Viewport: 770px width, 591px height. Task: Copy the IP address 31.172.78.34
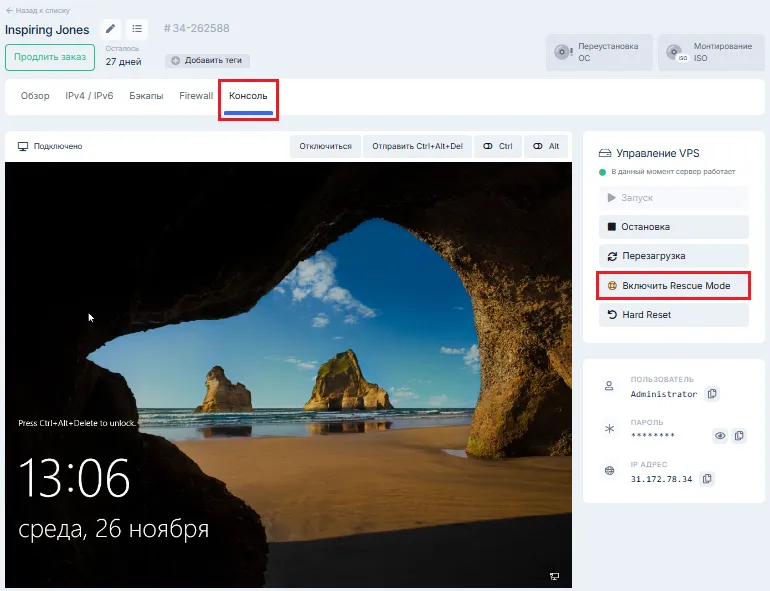pyautogui.click(x=707, y=479)
